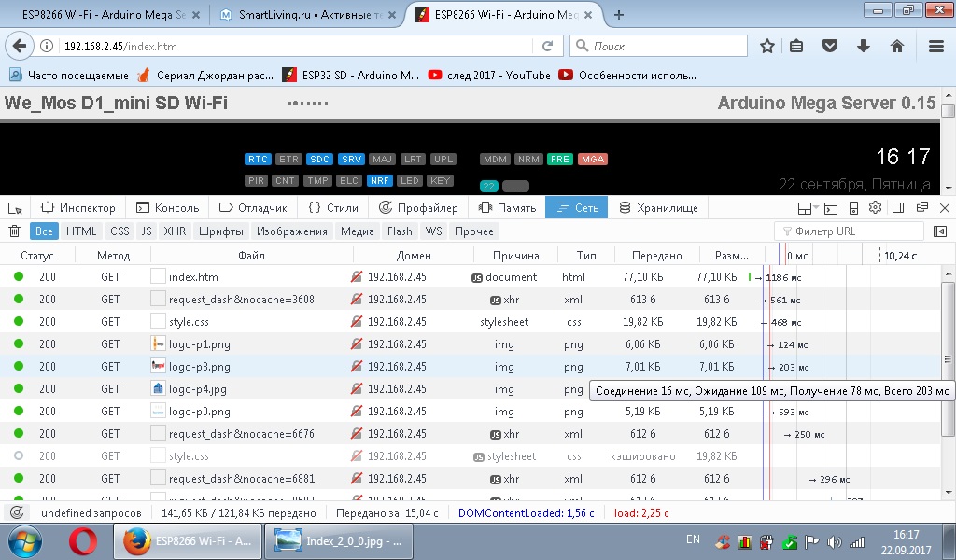
Task: Bookmark this page with star icon
Action: [767, 46]
